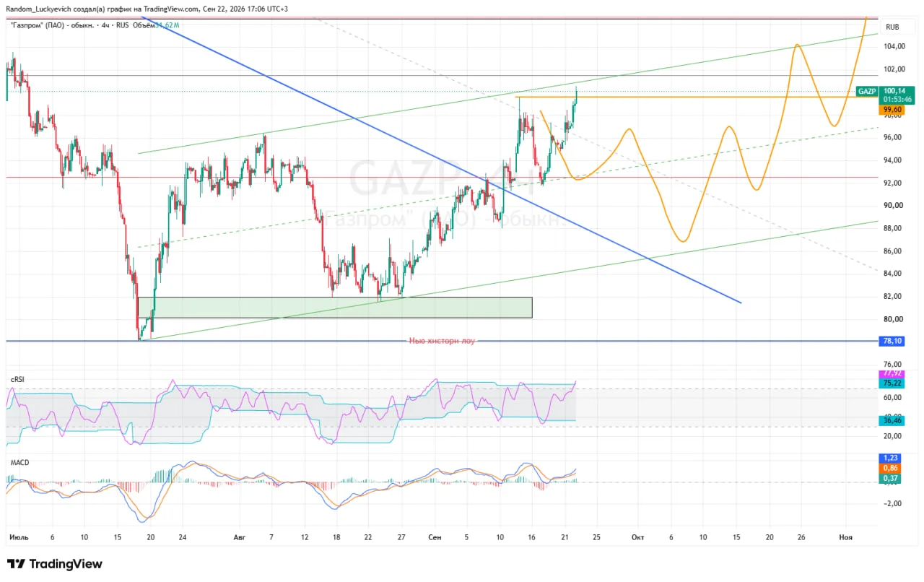Viewport: 924px width, 582px height.
Task: Click the 84,00 price axis label
Action: tap(894, 274)
